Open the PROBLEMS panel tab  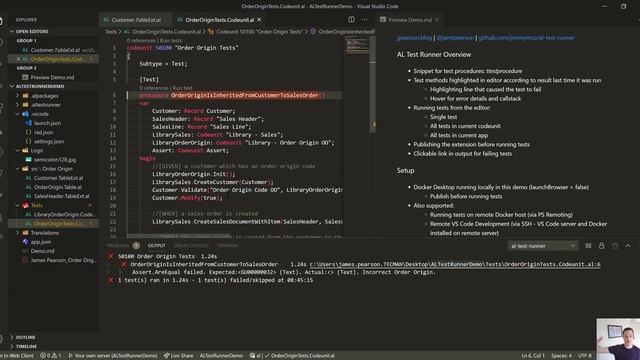(118, 246)
